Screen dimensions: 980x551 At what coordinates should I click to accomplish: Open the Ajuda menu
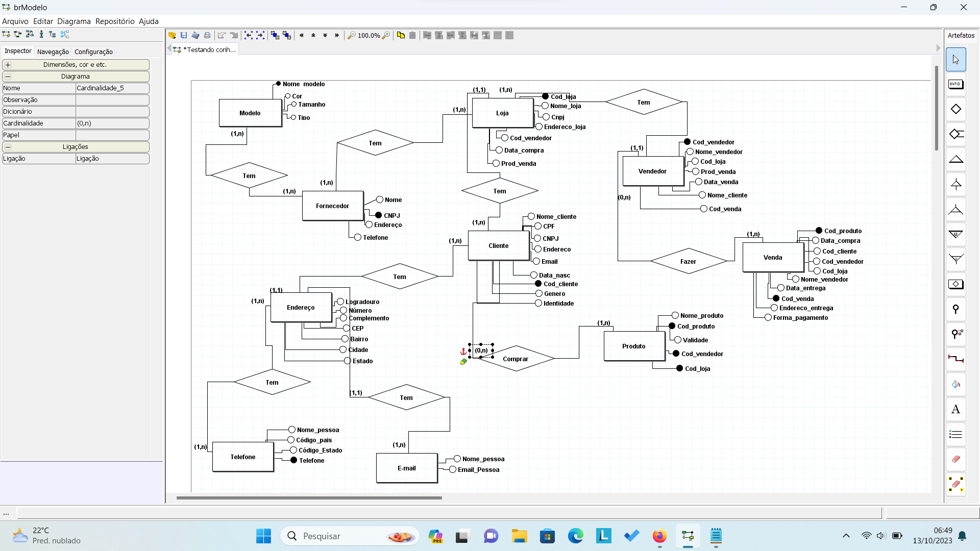click(x=149, y=21)
